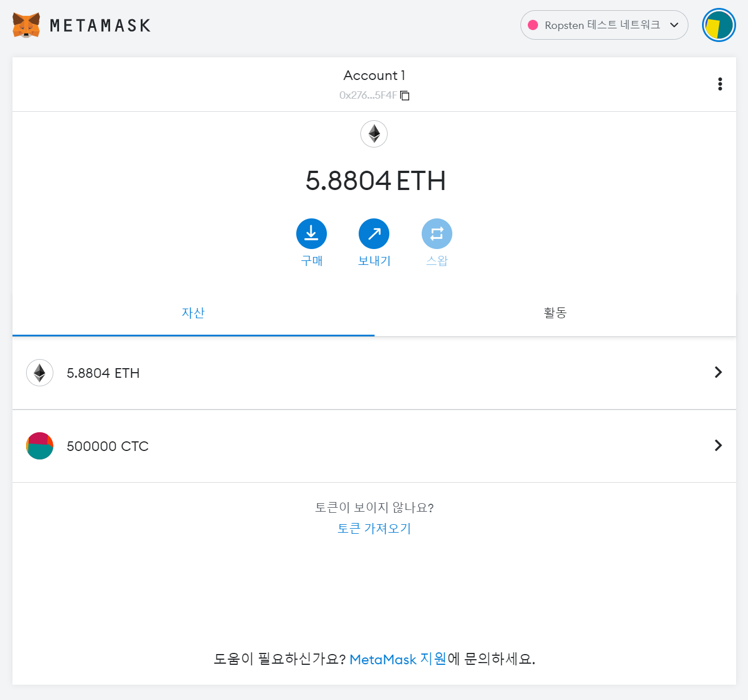This screenshot has height=700, width=748.
Task: Click the 토큰이 보이지 않나요? text
Action: 374,507
